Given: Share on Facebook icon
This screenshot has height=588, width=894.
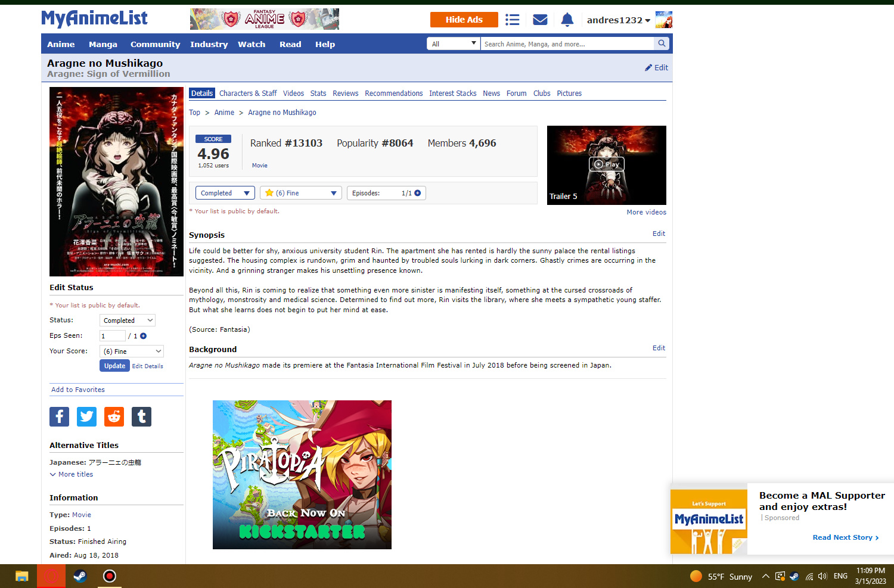Looking at the screenshot, I should [59, 416].
